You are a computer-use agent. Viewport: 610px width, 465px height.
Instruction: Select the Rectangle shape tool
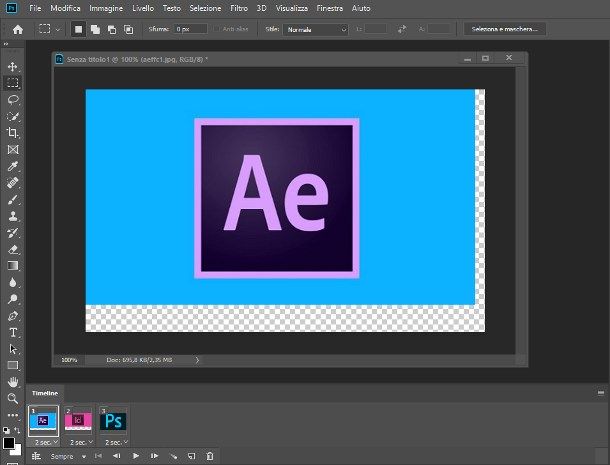12,365
